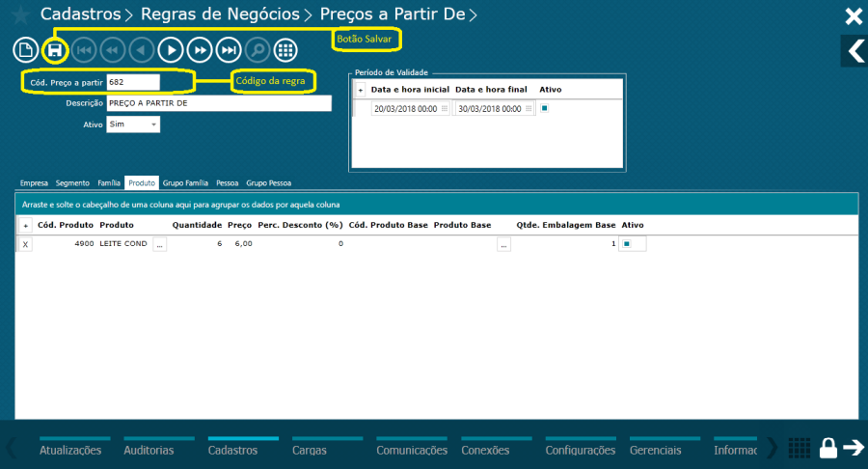This screenshot has height=469, width=868.
Task: Click the Qtde. Embalagem Base header
Action: 566,225
